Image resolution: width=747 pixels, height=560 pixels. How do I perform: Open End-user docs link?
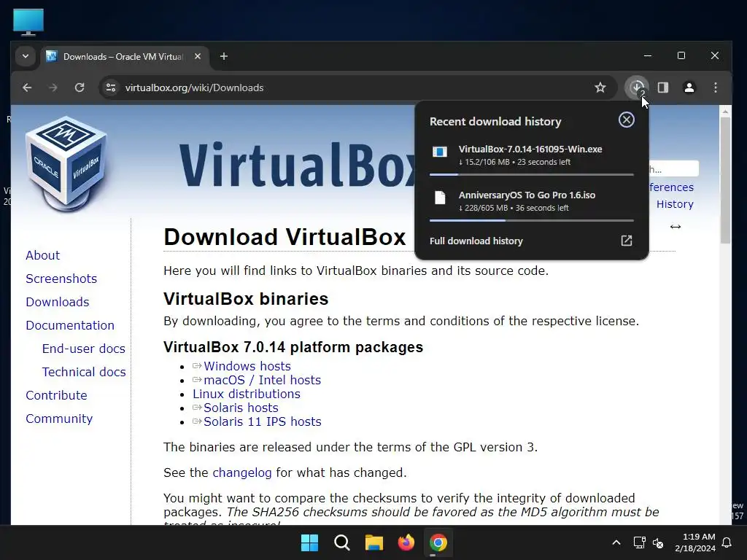(84, 349)
